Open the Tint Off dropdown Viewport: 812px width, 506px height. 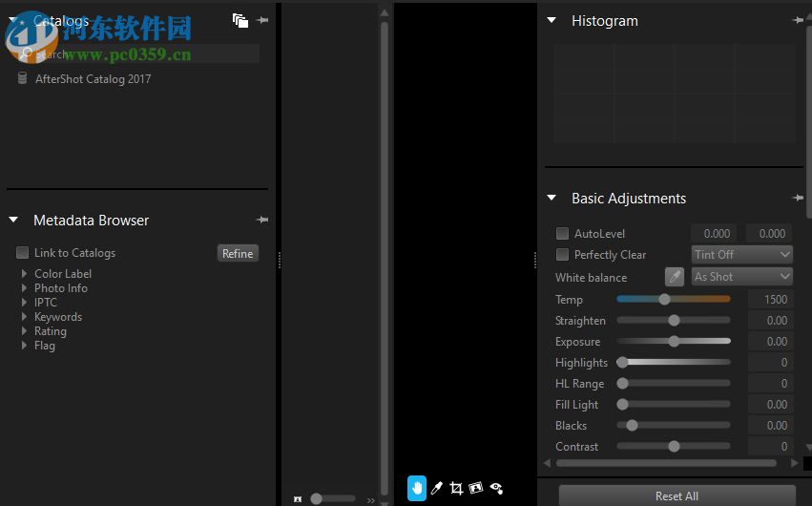click(741, 255)
